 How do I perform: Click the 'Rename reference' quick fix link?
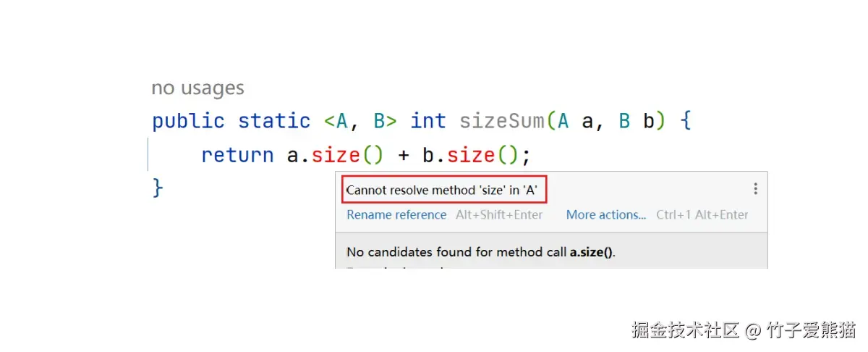tap(396, 214)
